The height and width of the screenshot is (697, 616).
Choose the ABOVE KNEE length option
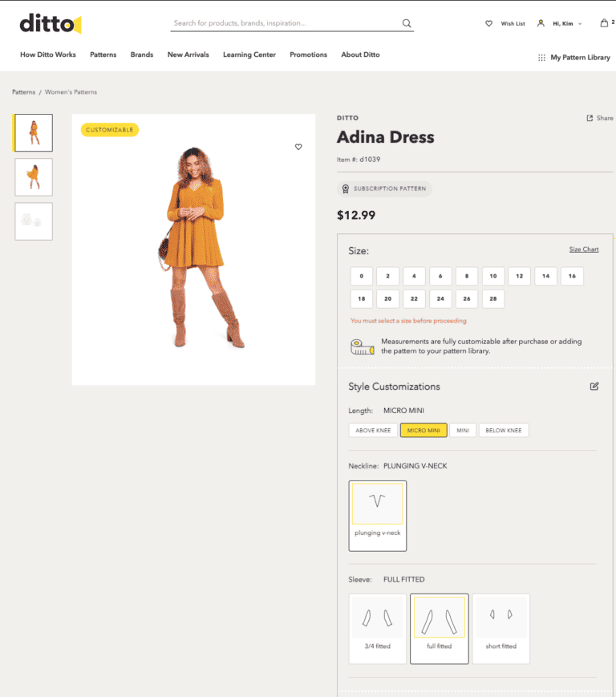[x=374, y=430]
